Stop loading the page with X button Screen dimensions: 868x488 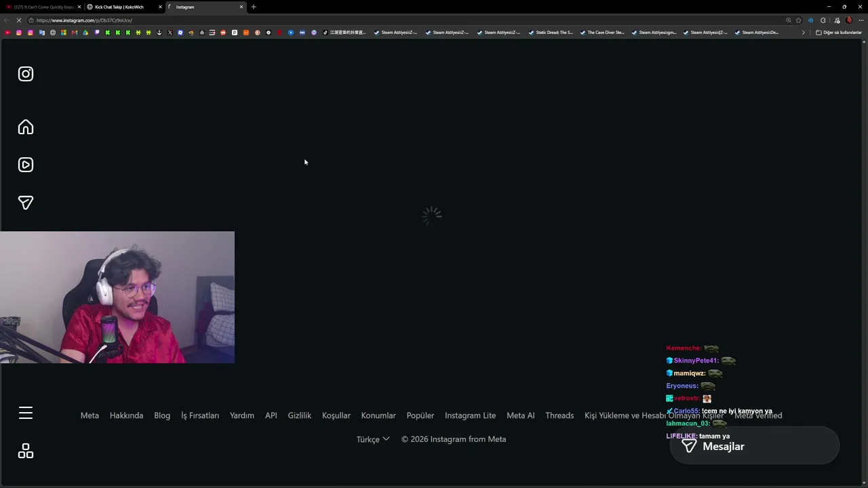(18, 20)
